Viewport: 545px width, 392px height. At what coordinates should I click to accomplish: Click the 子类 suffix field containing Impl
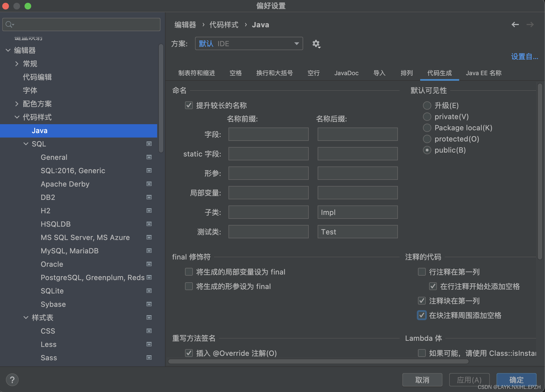pos(357,212)
